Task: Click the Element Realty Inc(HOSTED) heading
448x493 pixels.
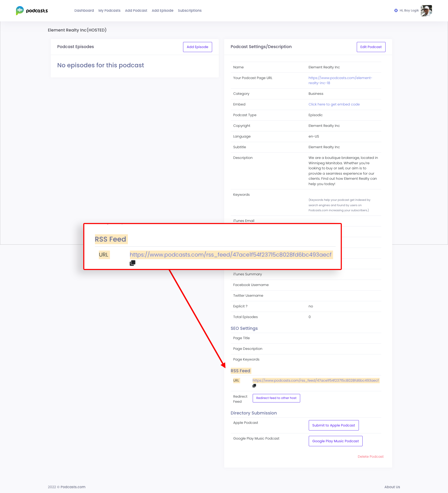Action: 77,30
